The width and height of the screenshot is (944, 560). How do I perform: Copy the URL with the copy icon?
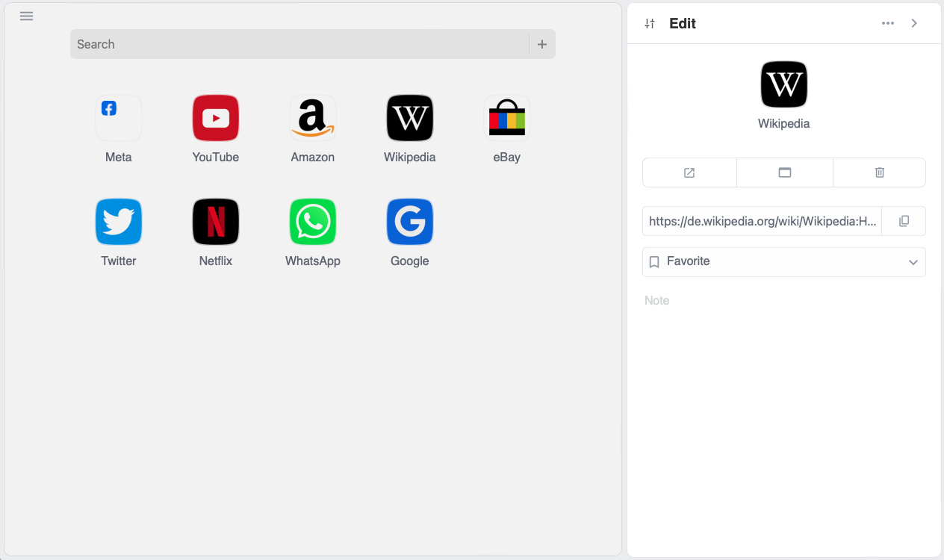[904, 221]
